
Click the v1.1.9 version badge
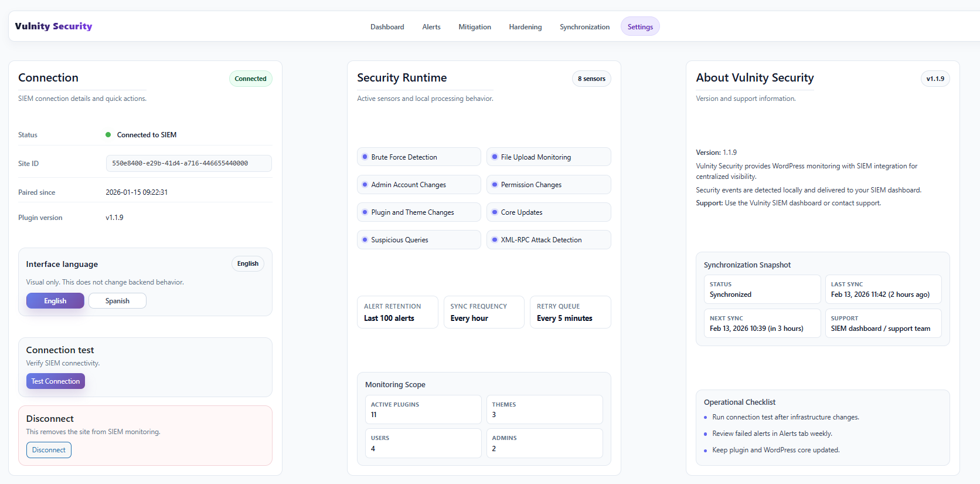pyautogui.click(x=935, y=79)
